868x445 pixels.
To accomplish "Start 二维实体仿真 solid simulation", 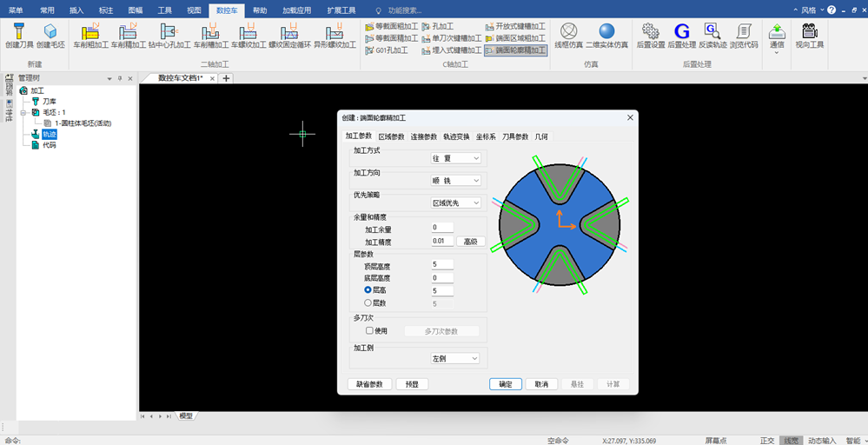I will tap(606, 31).
